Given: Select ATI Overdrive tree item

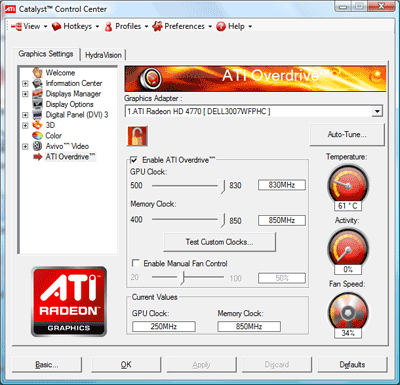Looking at the screenshot, I should tap(70, 157).
